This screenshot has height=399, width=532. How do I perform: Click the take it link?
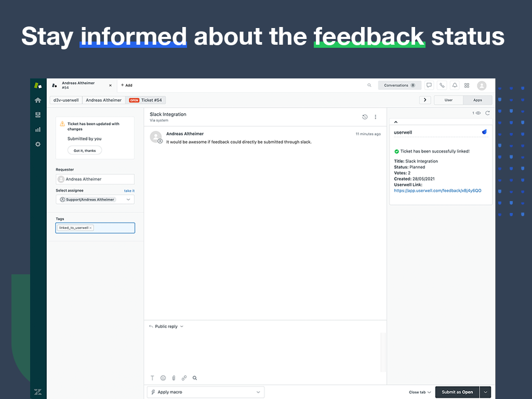pyautogui.click(x=129, y=191)
